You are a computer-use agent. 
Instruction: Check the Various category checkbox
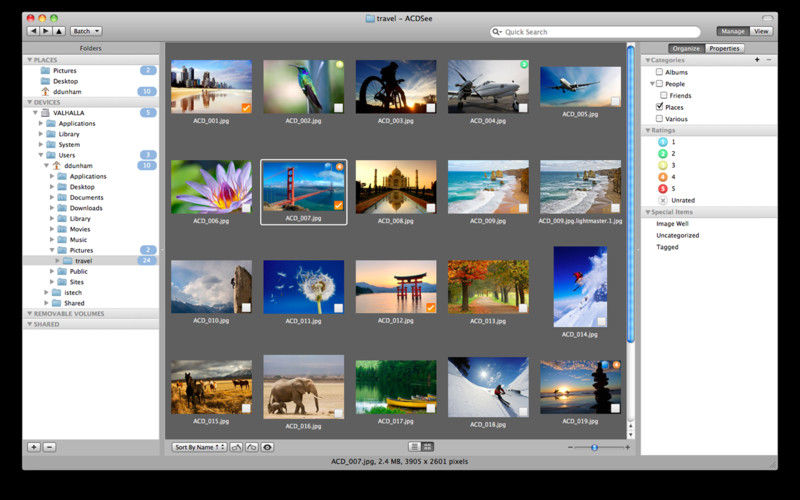(x=659, y=118)
